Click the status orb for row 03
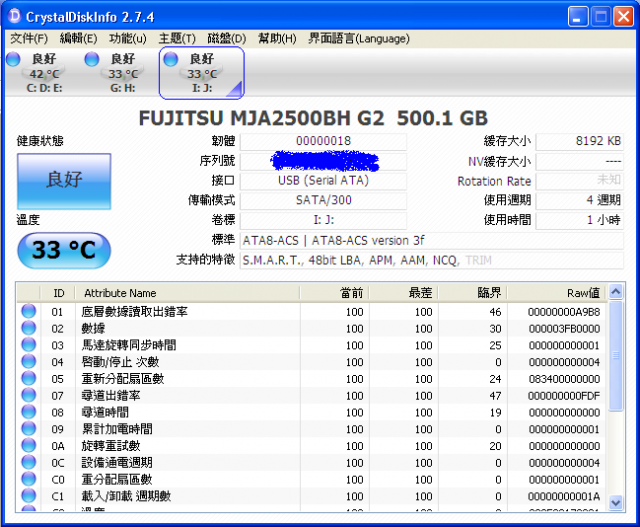Image resolution: width=640 pixels, height=527 pixels. pos(29,345)
